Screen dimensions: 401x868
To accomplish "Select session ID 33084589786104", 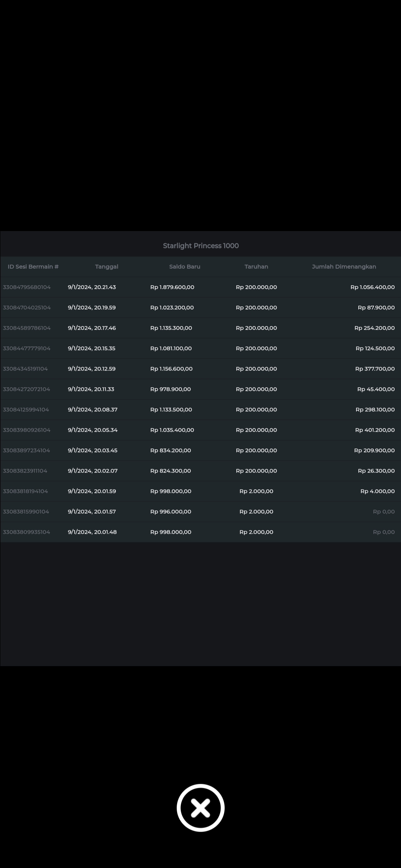I will [27, 328].
